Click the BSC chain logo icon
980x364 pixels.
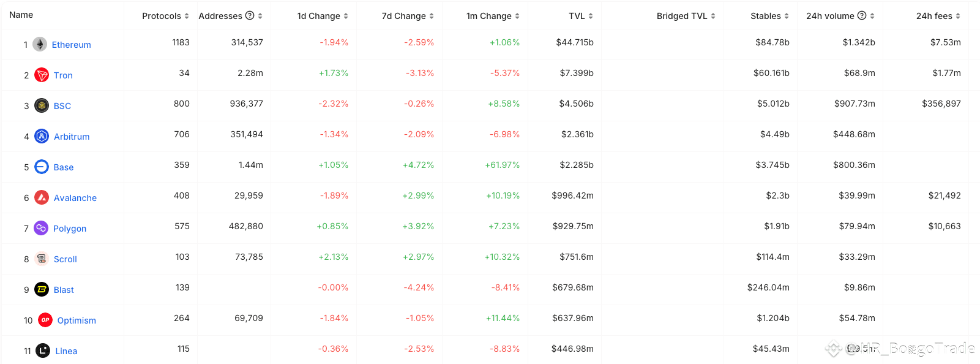[42, 105]
